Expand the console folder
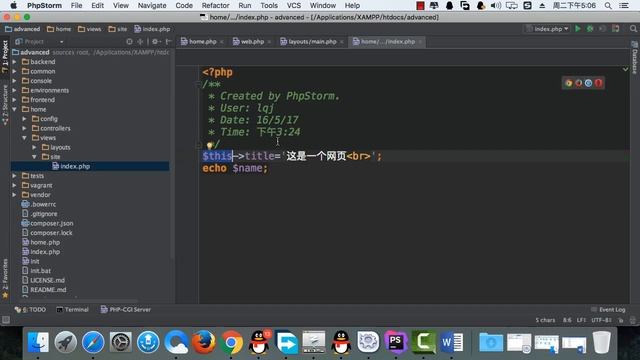This screenshot has height=360, width=640. (15, 81)
